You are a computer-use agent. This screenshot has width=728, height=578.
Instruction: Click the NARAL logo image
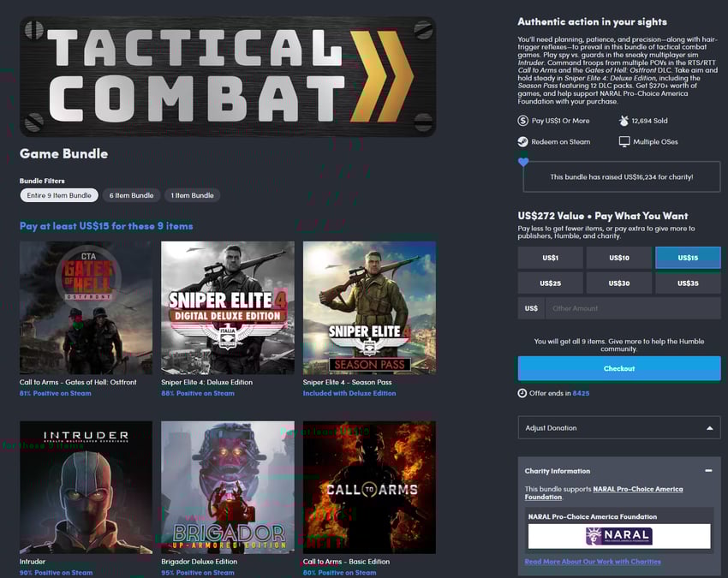(619, 536)
